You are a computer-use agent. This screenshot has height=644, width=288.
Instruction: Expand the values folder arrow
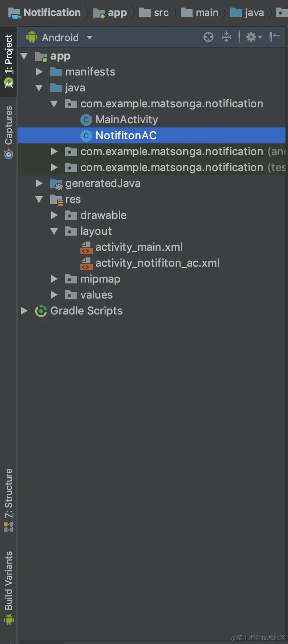[54, 295]
